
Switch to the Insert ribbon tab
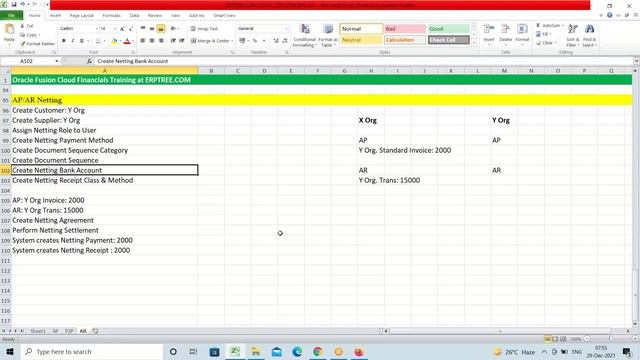pyautogui.click(x=55, y=16)
